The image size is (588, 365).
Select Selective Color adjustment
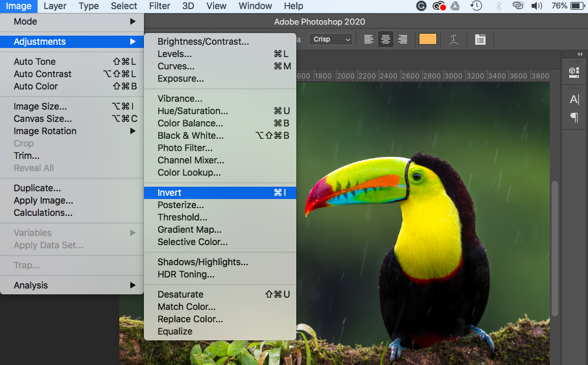tap(220, 242)
